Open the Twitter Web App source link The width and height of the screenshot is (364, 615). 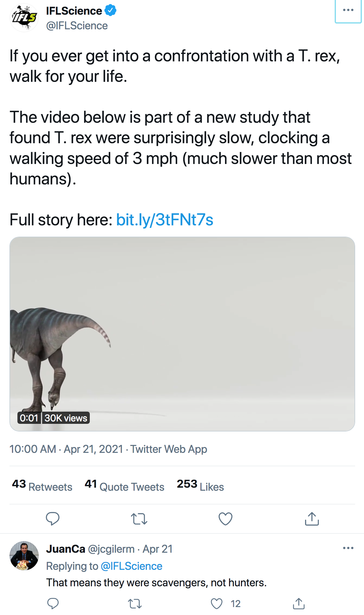(x=169, y=449)
